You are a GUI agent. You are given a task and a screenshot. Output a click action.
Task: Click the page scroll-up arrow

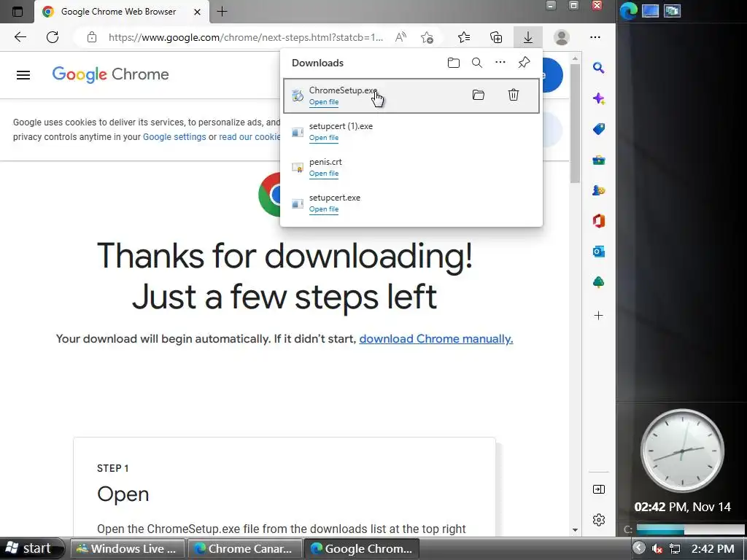(575, 58)
